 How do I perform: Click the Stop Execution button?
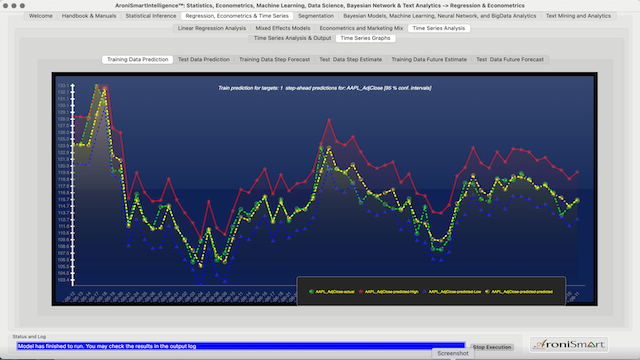tap(492, 347)
